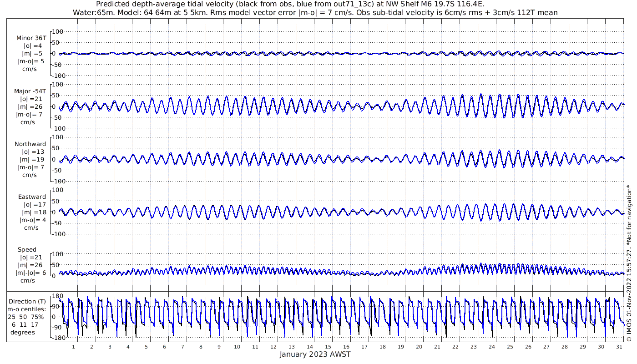The width and height of the screenshot is (637, 364).
Task: Click the January 2023 AWST axis title
Action: pos(315,355)
